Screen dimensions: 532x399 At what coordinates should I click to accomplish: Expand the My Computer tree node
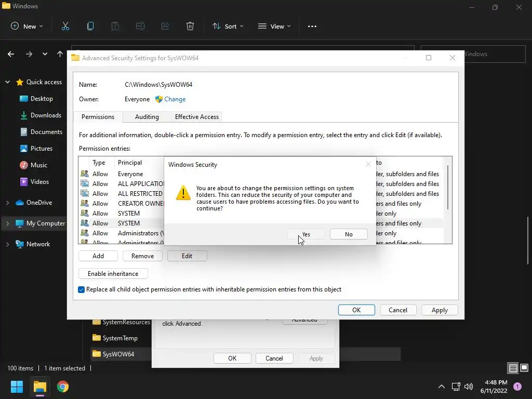point(7,223)
